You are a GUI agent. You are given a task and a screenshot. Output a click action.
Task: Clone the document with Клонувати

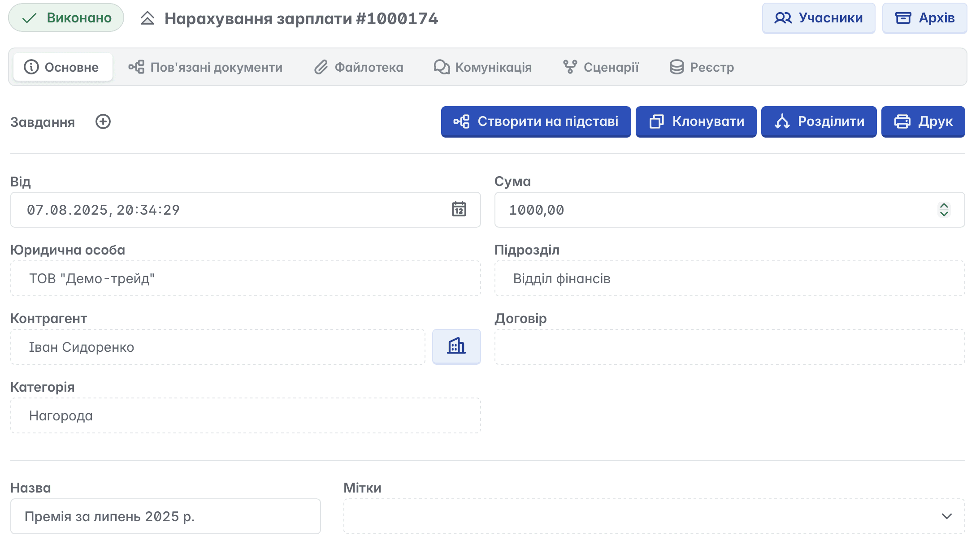tap(696, 121)
